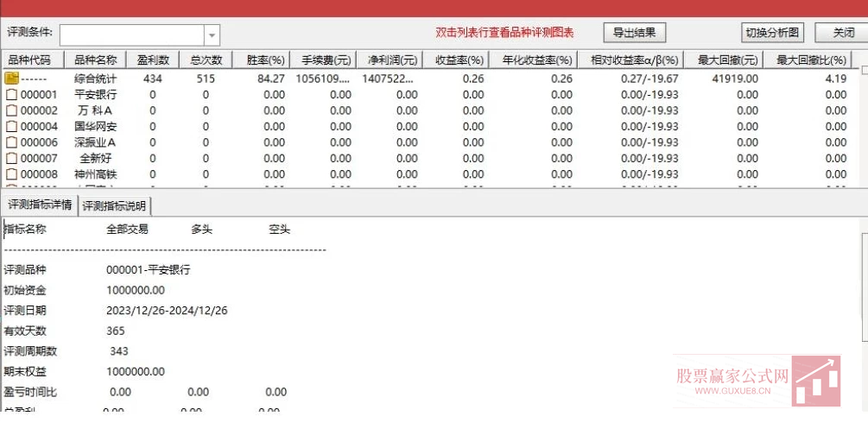The image size is (868, 435).
Task: Click the document icon beside 000004
Action: pos(11,127)
